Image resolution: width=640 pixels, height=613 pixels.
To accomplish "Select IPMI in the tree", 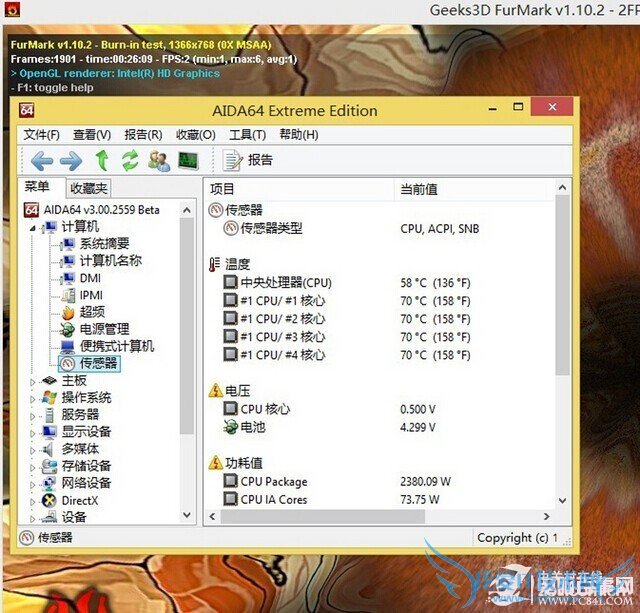I will [x=91, y=295].
